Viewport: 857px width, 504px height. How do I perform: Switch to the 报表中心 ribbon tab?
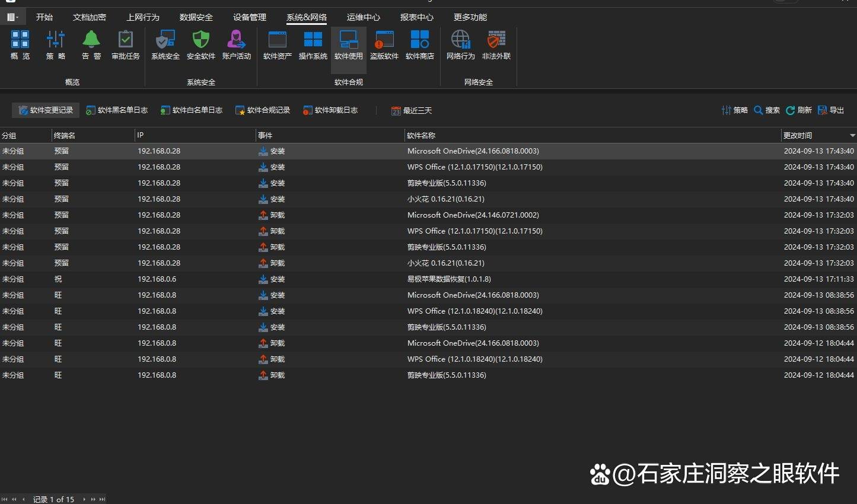pos(417,17)
